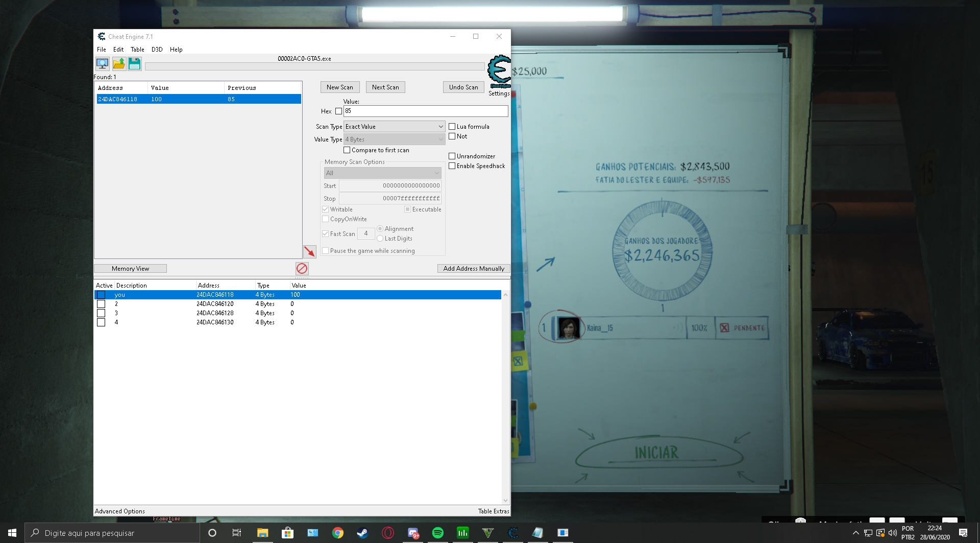Open the Edit menu
This screenshot has height=543, width=980.
(118, 50)
